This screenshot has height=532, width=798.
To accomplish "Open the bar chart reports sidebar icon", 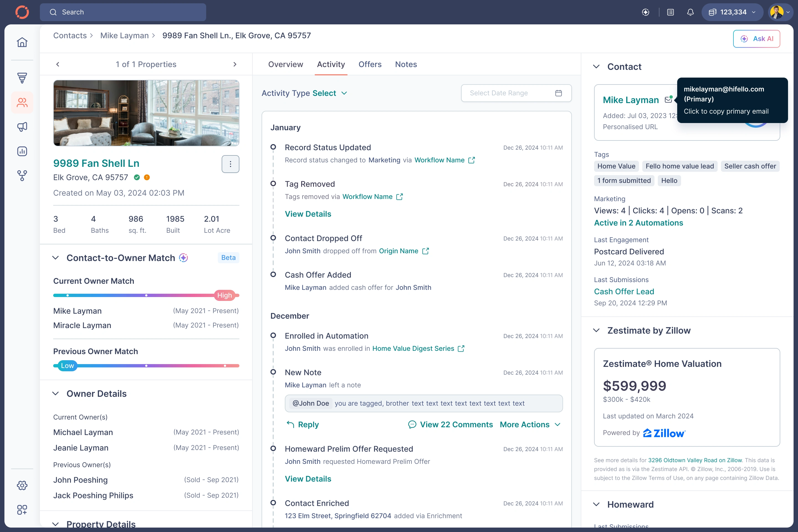I will click(22, 151).
